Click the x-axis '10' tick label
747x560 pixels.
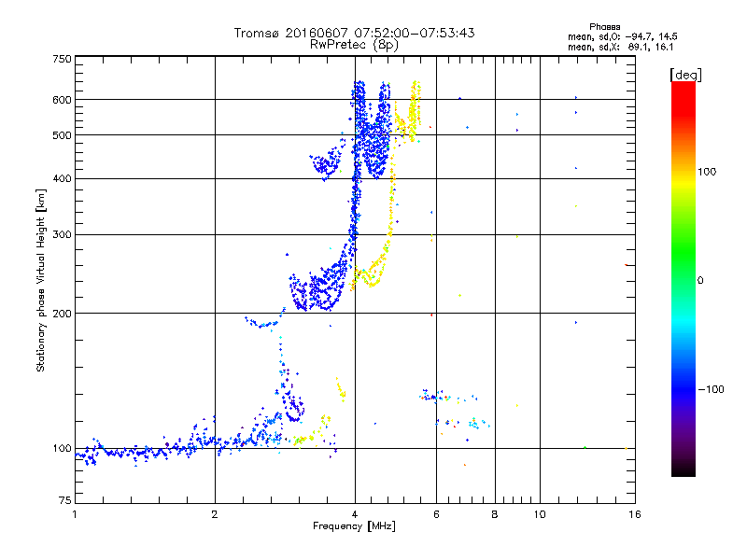(x=540, y=514)
